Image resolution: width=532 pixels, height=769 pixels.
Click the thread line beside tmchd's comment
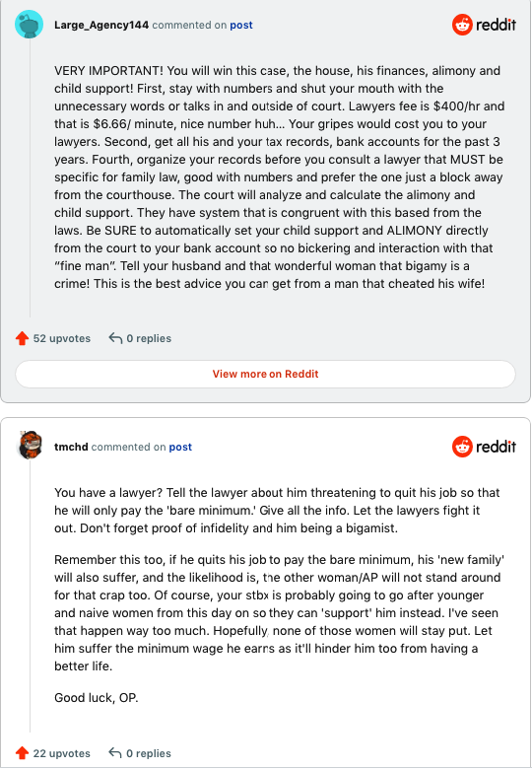point(30,596)
